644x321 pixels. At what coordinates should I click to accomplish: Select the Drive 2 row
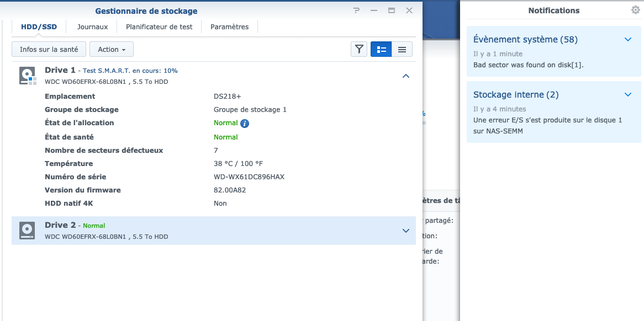point(221,231)
